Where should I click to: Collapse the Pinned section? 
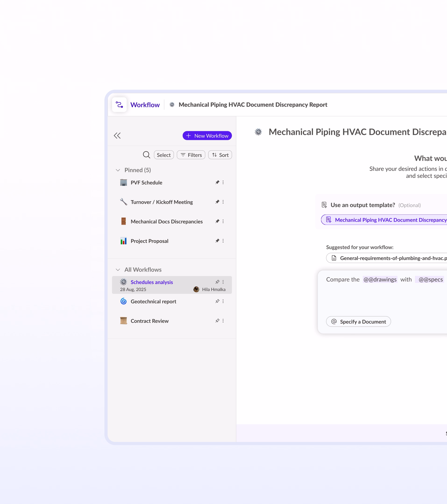pyautogui.click(x=118, y=170)
